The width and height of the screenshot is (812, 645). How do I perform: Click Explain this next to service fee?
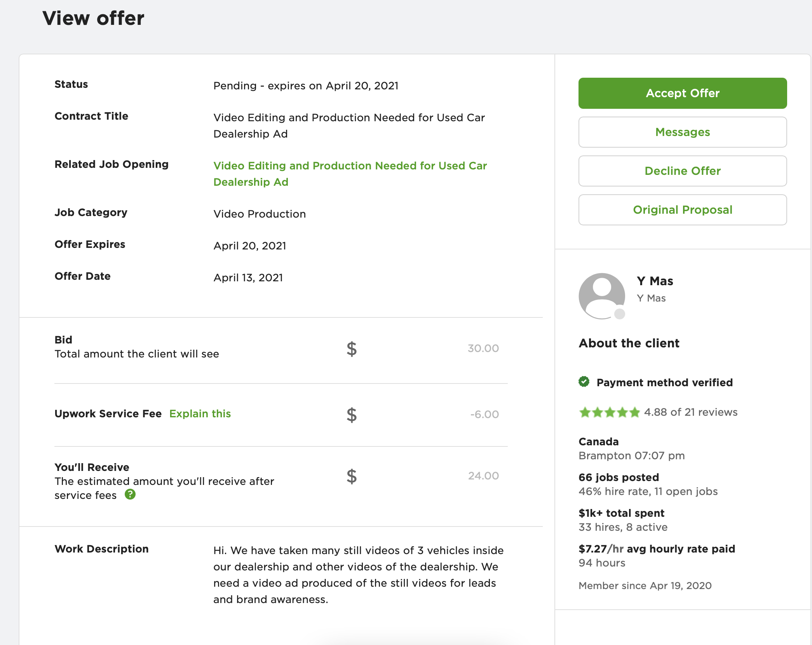point(200,414)
